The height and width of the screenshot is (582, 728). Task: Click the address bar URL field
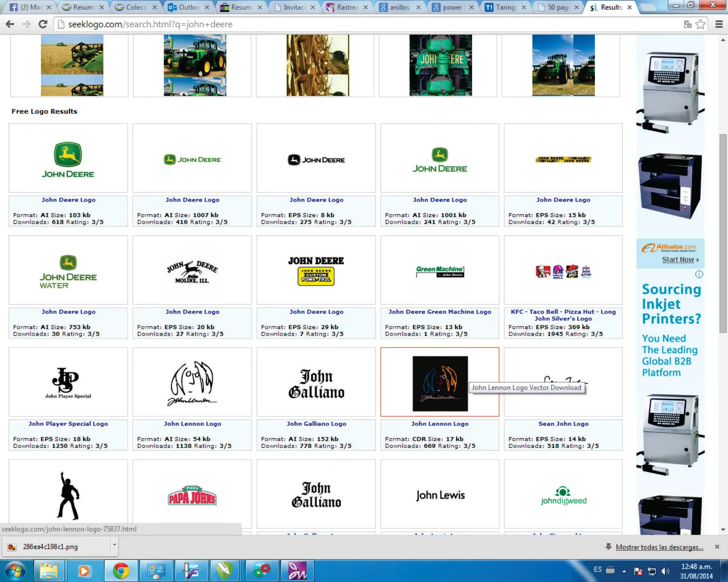(x=369, y=24)
